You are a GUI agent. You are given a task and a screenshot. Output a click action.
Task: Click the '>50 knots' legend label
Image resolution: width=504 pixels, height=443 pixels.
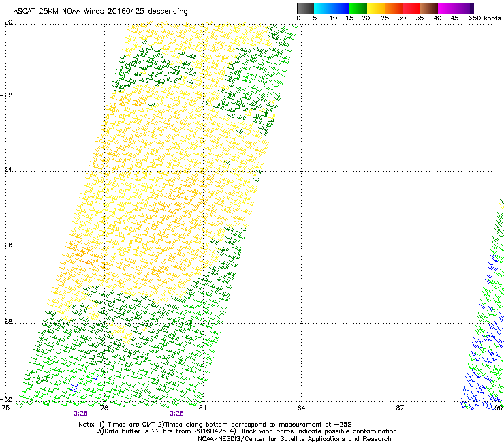coord(484,18)
